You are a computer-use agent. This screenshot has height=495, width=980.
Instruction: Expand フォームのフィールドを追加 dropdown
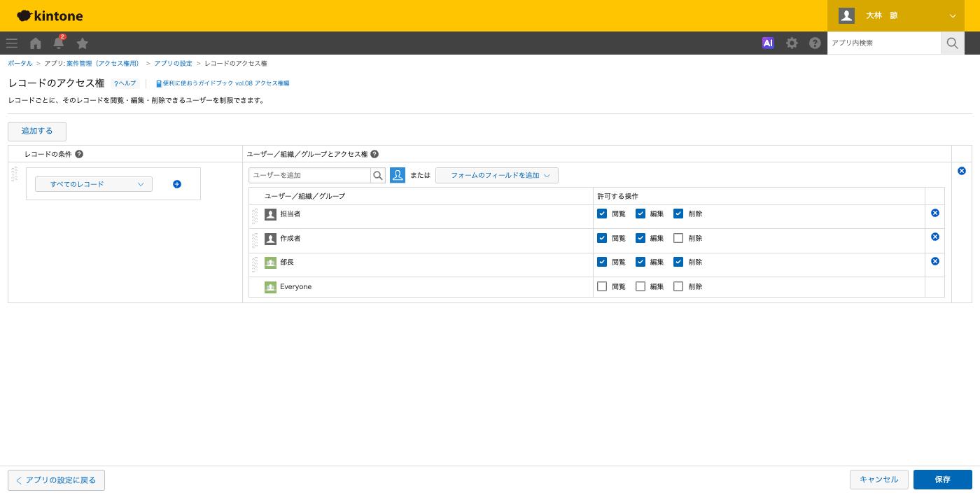(497, 175)
